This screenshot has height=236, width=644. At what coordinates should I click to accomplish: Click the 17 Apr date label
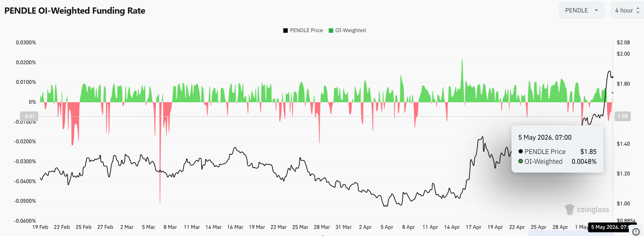coord(473,227)
